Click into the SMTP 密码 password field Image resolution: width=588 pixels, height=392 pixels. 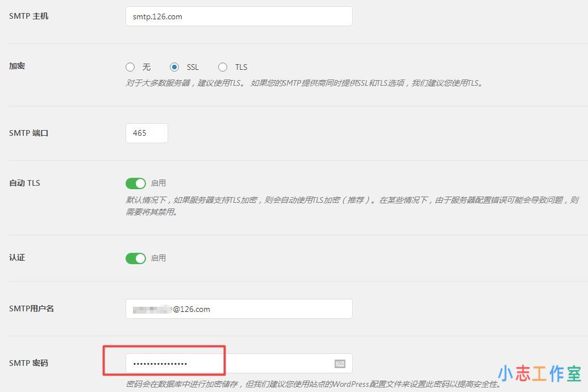click(x=227, y=364)
